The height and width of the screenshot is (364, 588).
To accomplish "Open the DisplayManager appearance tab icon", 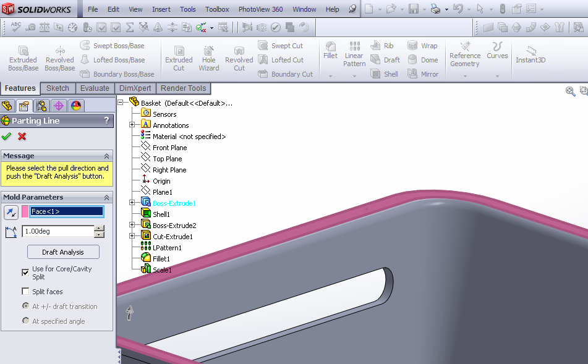I will (x=76, y=106).
